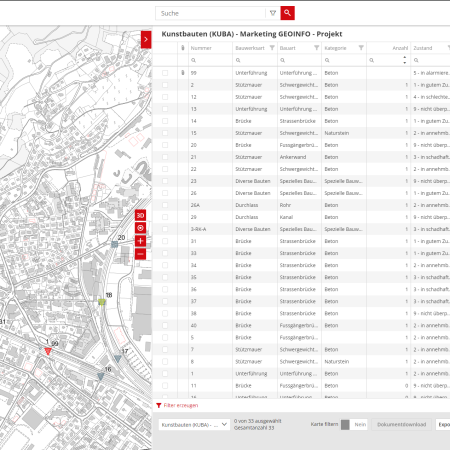Click the locate position target icon
This screenshot has height=450, width=450.
(140, 228)
